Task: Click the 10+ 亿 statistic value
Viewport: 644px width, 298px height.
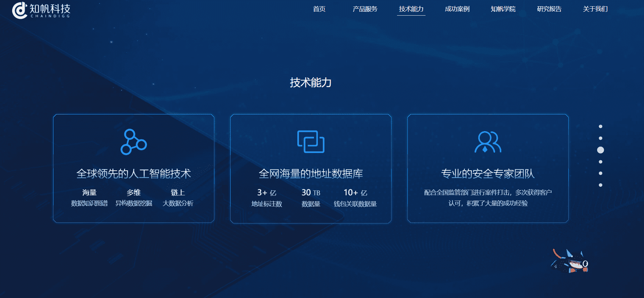Action: click(355, 193)
